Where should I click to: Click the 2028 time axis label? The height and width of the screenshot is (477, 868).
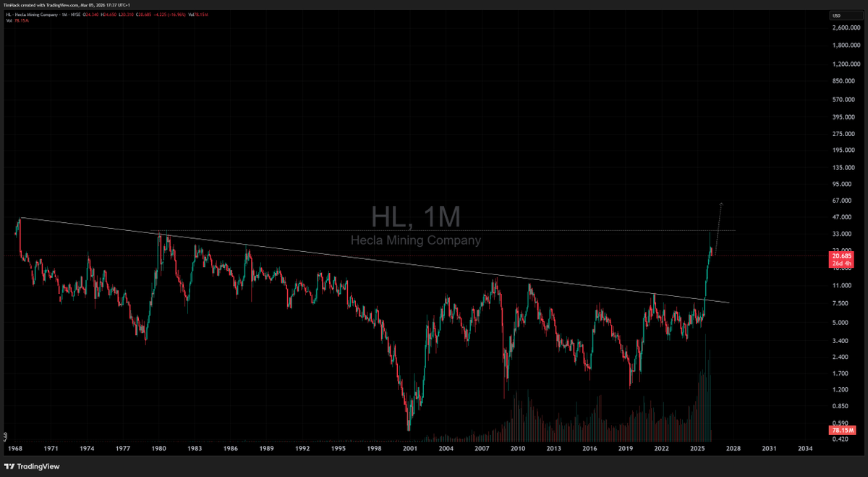pyautogui.click(x=733, y=449)
